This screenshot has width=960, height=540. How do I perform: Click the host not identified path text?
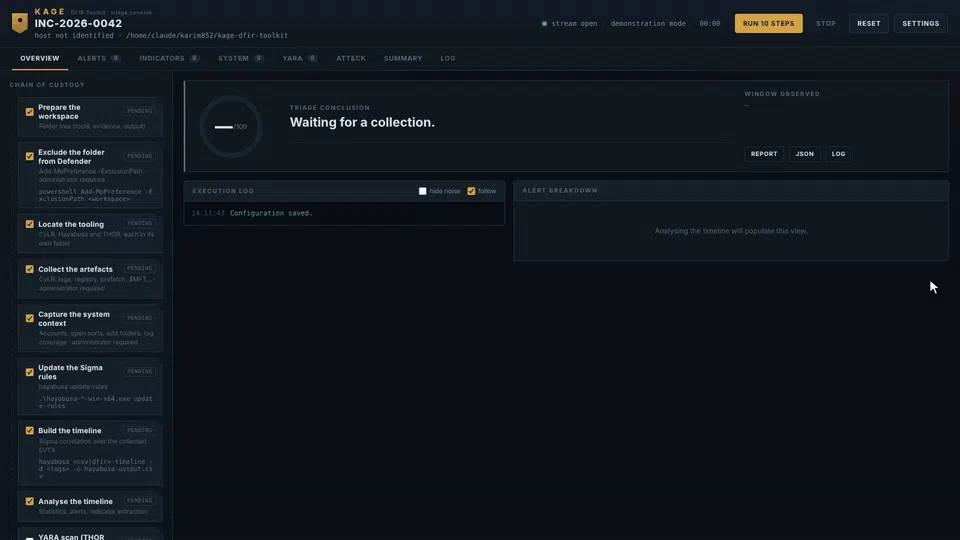click(161, 36)
